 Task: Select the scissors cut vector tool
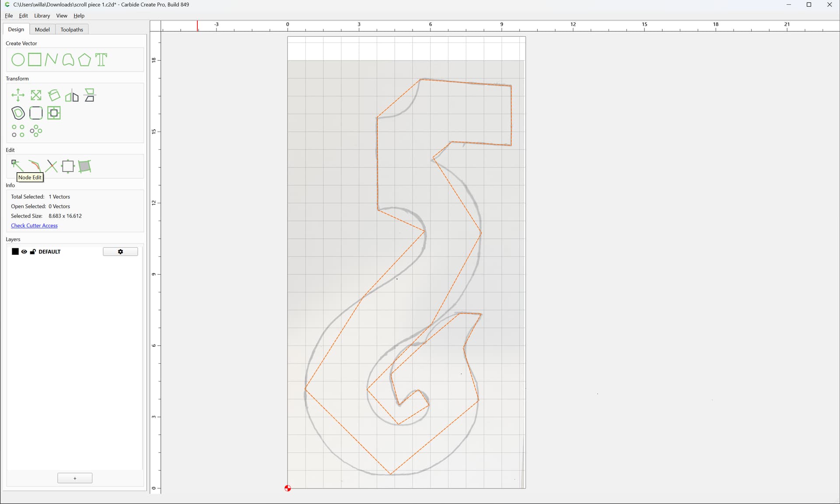(51, 166)
